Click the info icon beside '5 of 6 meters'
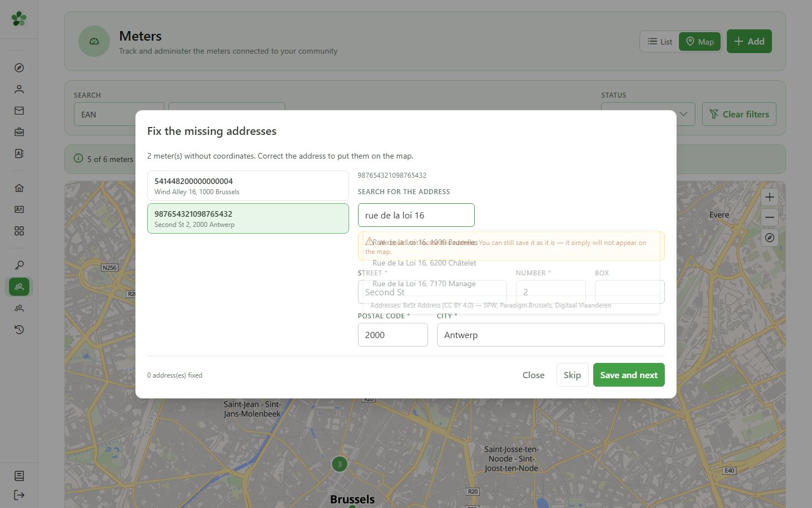812x508 pixels. coord(78,159)
